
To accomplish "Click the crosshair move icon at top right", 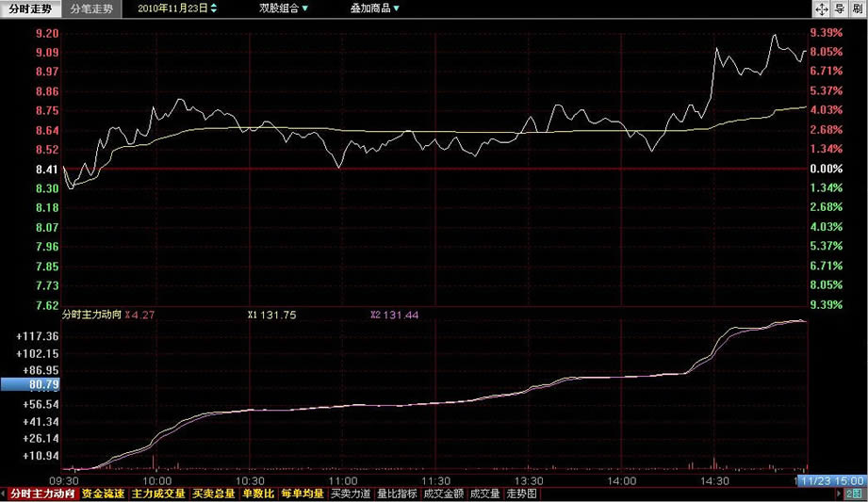I will tap(820, 8).
